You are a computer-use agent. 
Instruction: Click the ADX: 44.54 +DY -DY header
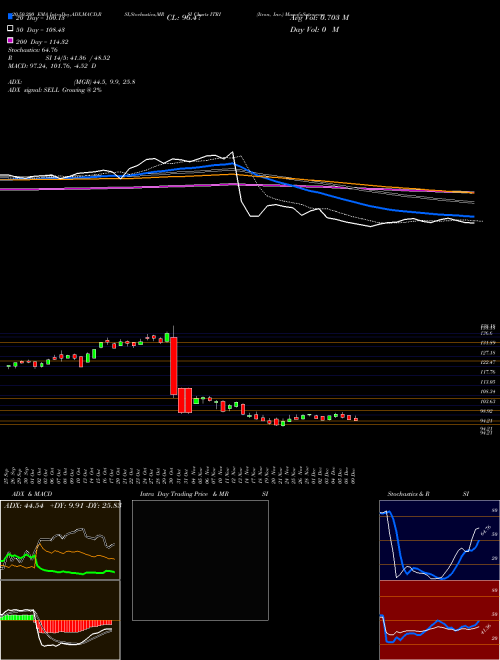62,505
